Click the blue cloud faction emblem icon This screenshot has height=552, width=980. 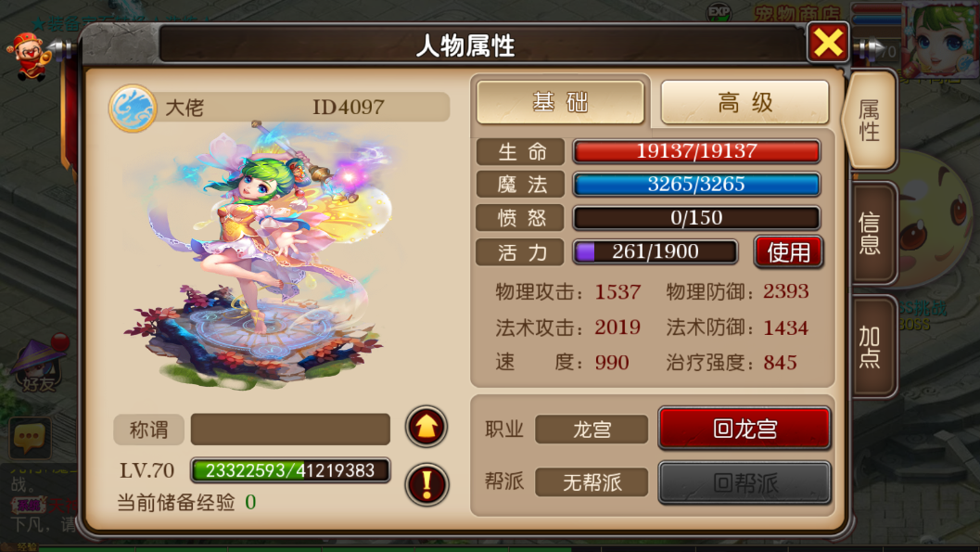click(133, 109)
